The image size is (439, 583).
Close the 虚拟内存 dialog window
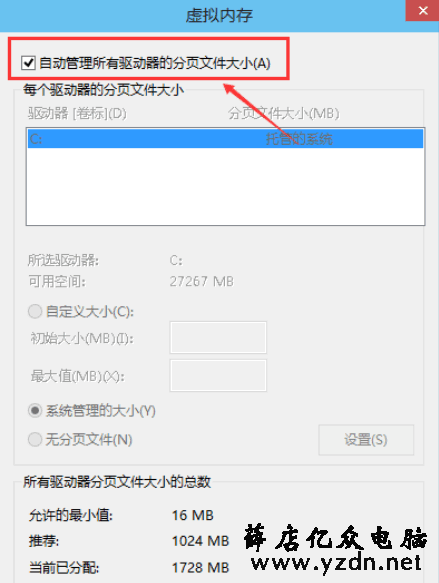tap(422, 10)
